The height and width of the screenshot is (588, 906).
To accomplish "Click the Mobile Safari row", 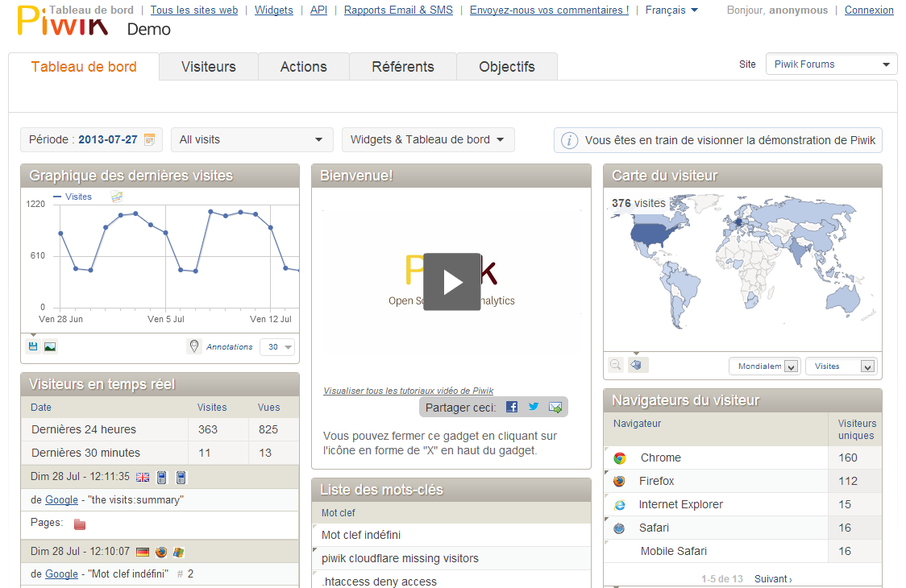I will click(742, 551).
